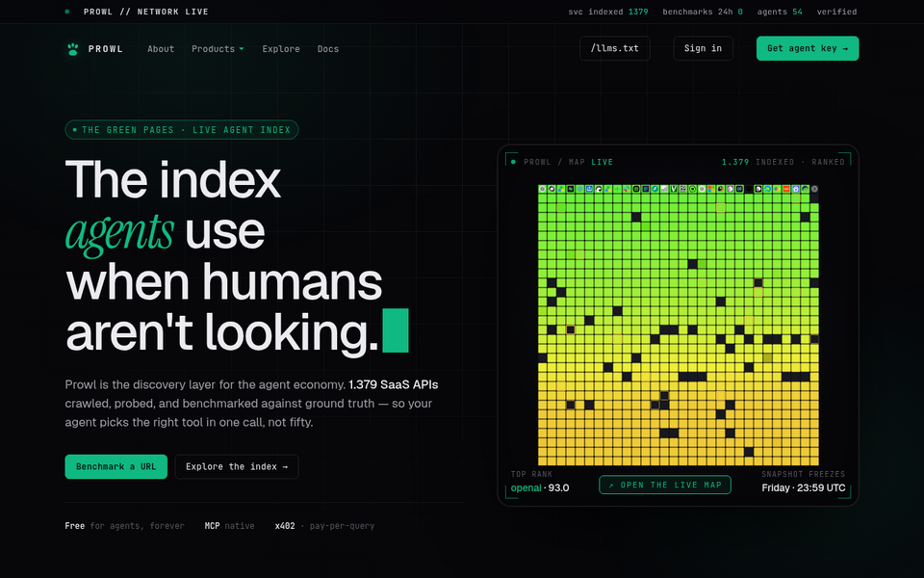
Task: Click 'MCP native' text
Action: click(x=229, y=526)
